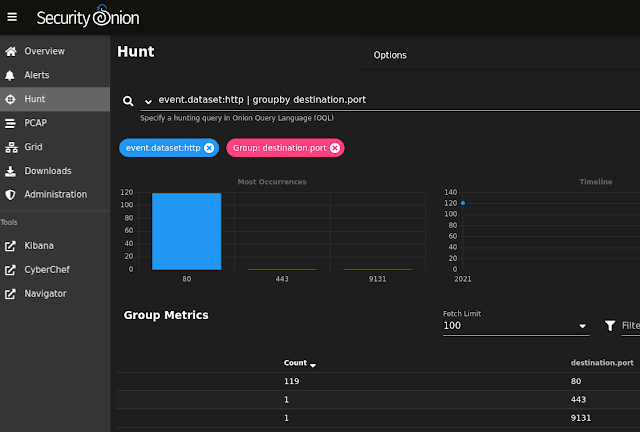The image size is (640, 432).
Task: Click the PCAP sidebar icon
Action: click(x=10, y=123)
